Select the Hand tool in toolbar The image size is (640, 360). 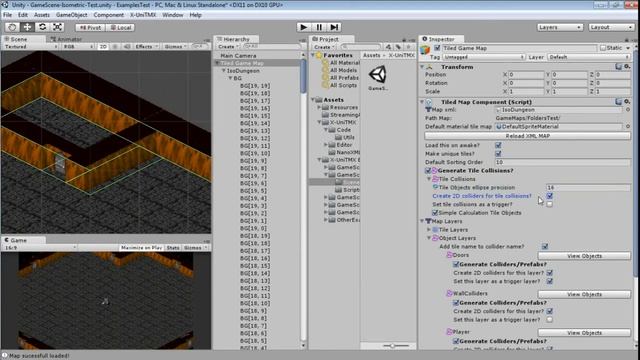coord(12,27)
